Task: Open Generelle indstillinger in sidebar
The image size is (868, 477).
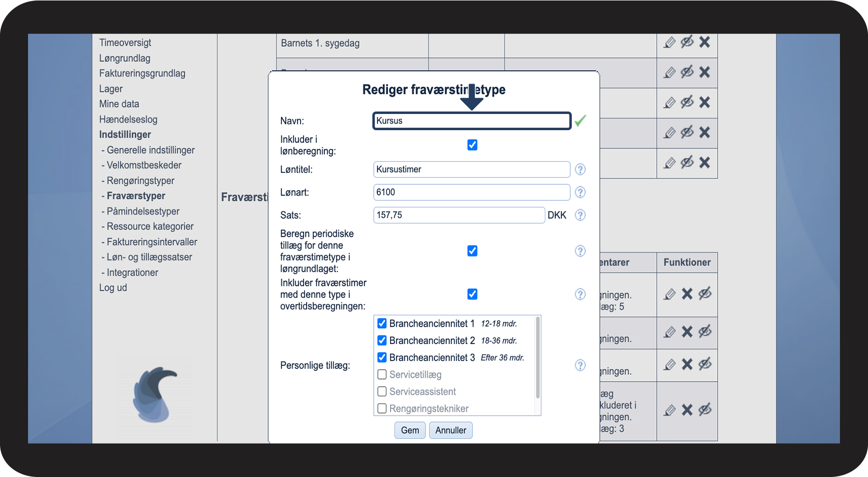Action: click(x=150, y=150)
